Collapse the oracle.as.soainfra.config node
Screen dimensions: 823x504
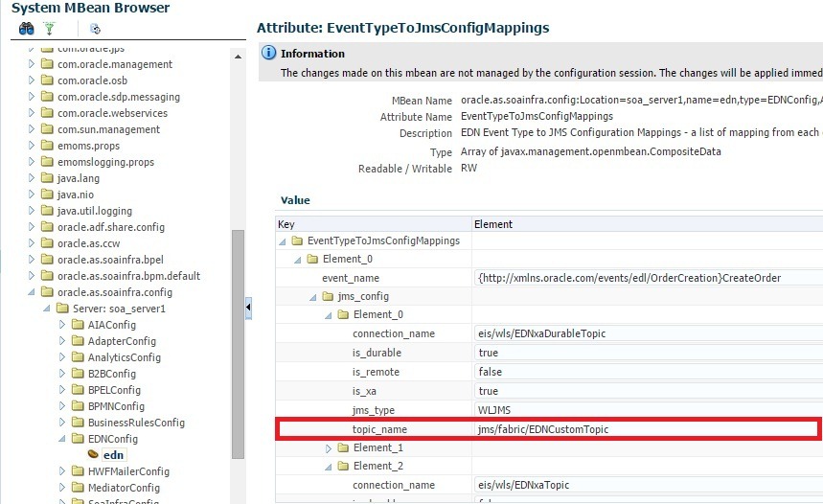(x=32, y=292)
